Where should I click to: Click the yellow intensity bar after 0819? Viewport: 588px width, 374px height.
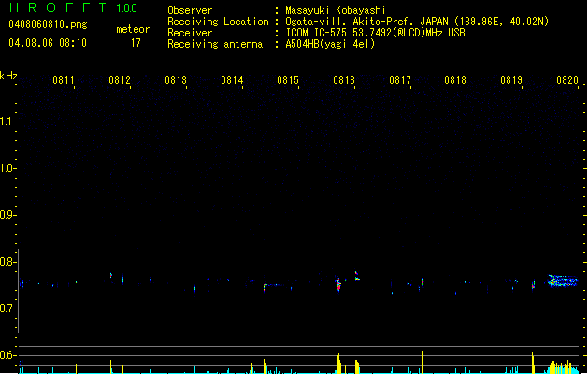[x=533, y=363]
